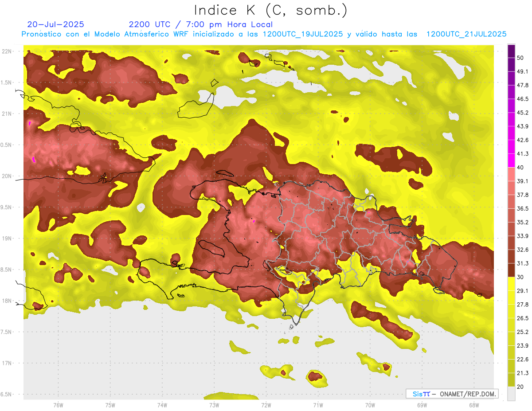Click the '19N' latitude label
Screen dimensions: 532x411
pos(7,239)
